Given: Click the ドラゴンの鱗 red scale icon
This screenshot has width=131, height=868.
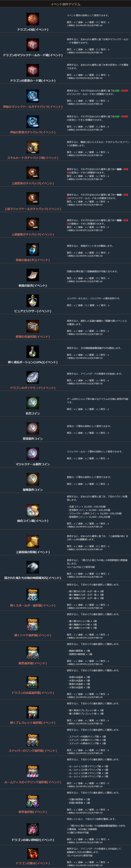Looking at the screenshot, I should tap(33, 19).
